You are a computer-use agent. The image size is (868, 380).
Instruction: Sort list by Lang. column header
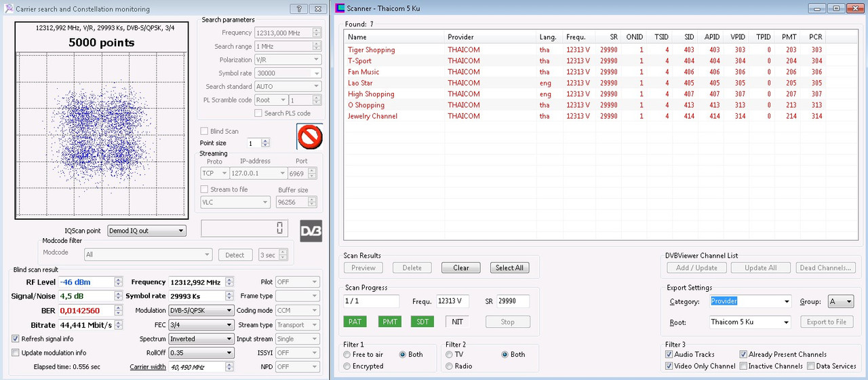pos(549,37)
